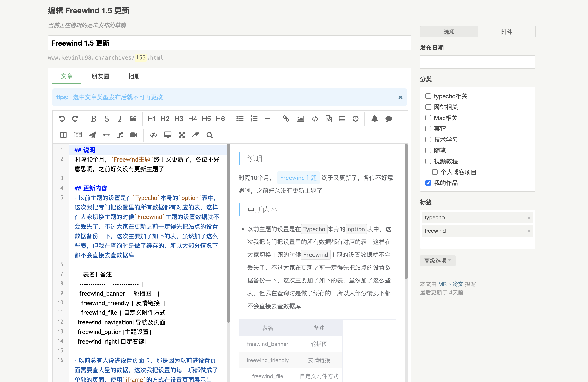Insert a hyperlink

point(286,119)
